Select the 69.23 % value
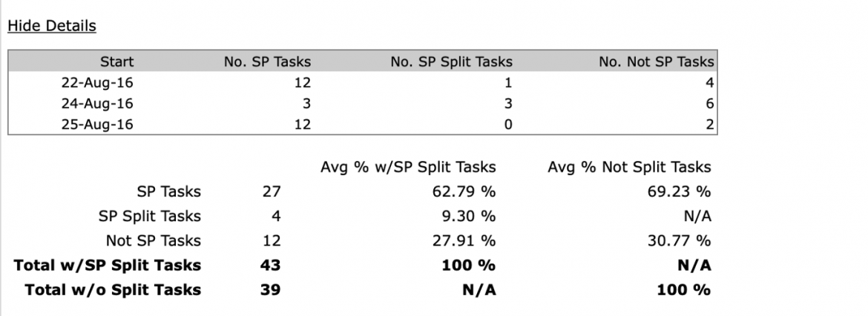868x316 pixels. [680, 191]
